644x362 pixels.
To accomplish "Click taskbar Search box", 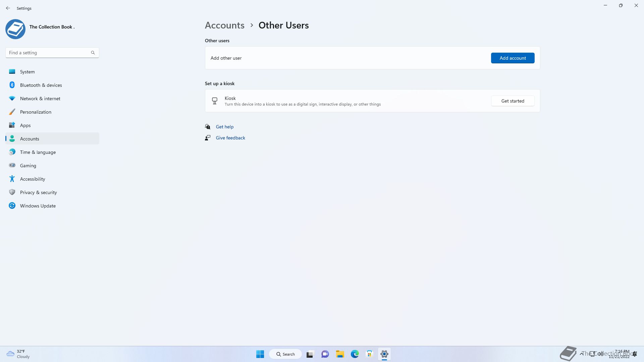I will (x=285, y=354).
